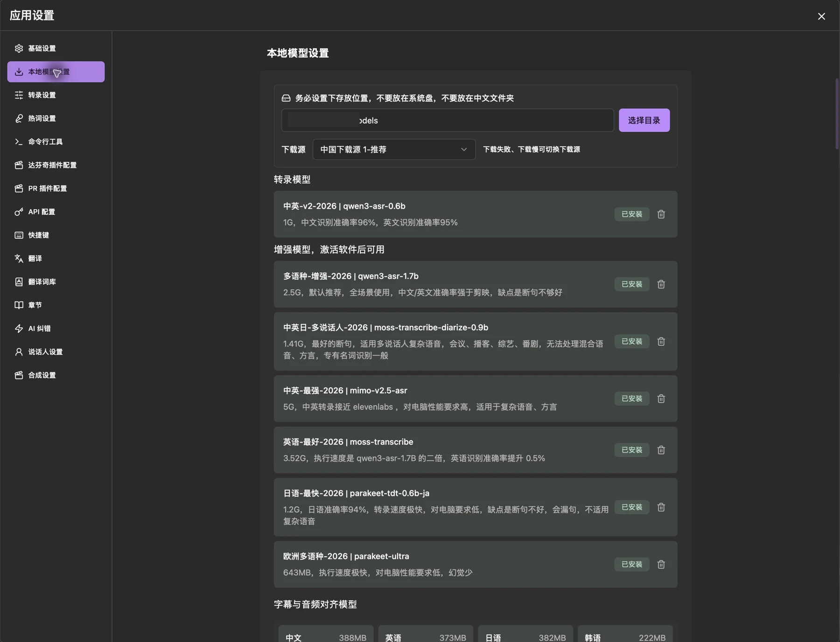
Task: Select 章节 in the sidebar
Action: coord(56,305)
